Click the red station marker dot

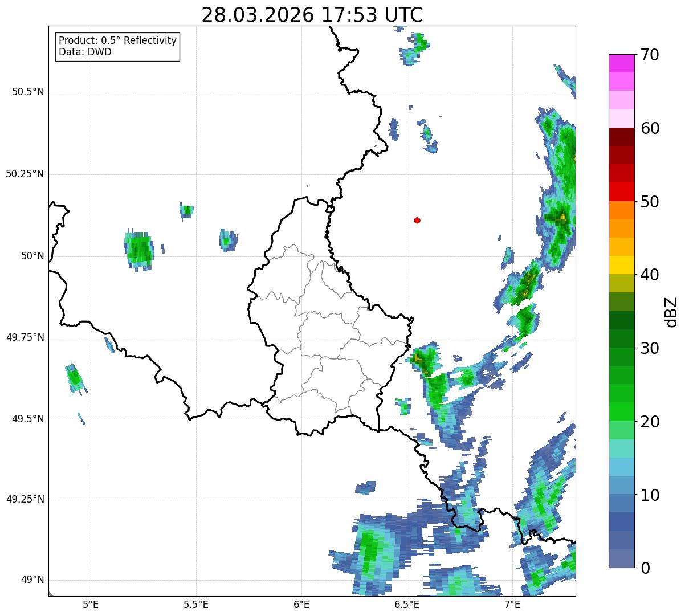[x=417, y=220]
